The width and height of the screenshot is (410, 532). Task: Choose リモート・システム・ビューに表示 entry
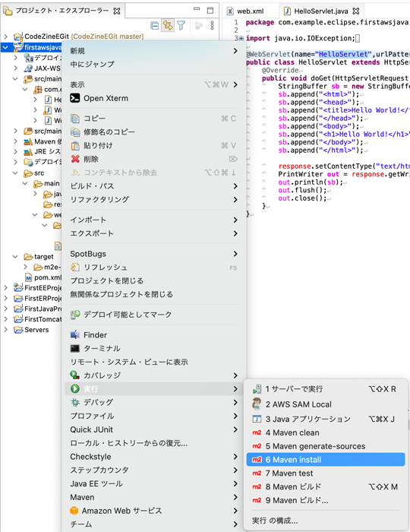pyautogui.click(x=154, y=362)
